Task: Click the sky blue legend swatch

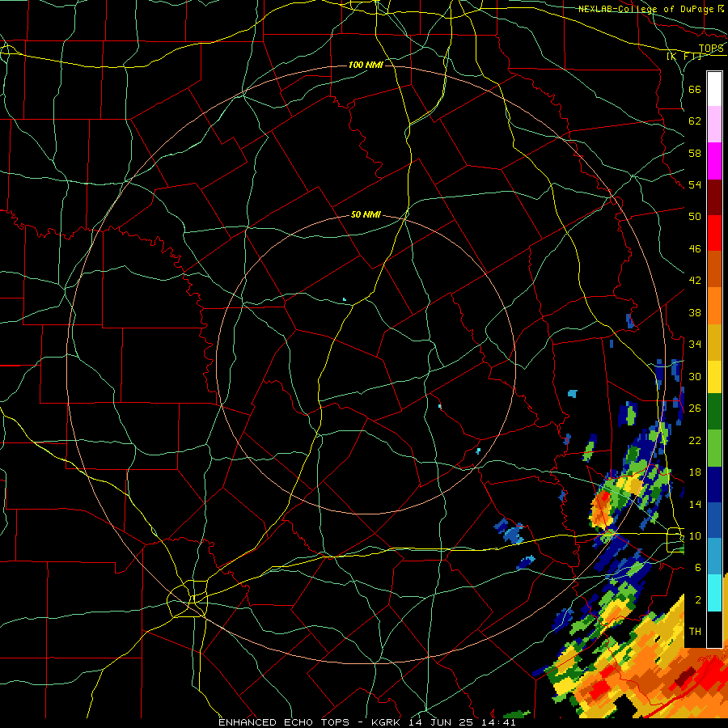Action: click(714, 557)
